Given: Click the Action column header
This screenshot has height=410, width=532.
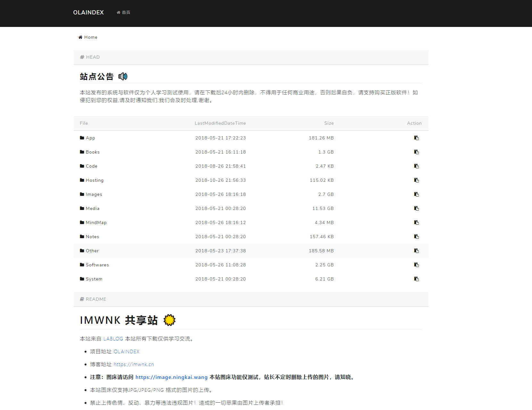Looking at the screenshot, I should tap(414, 123).
